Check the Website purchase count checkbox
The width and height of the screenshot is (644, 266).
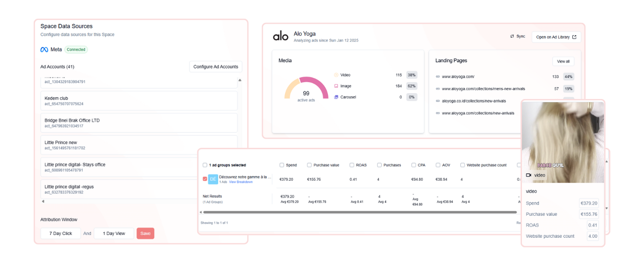coord(463,165)
